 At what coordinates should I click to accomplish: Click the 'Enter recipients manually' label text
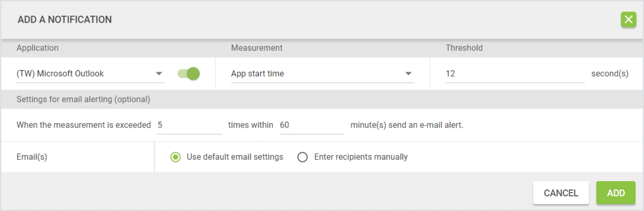[361, 157]
